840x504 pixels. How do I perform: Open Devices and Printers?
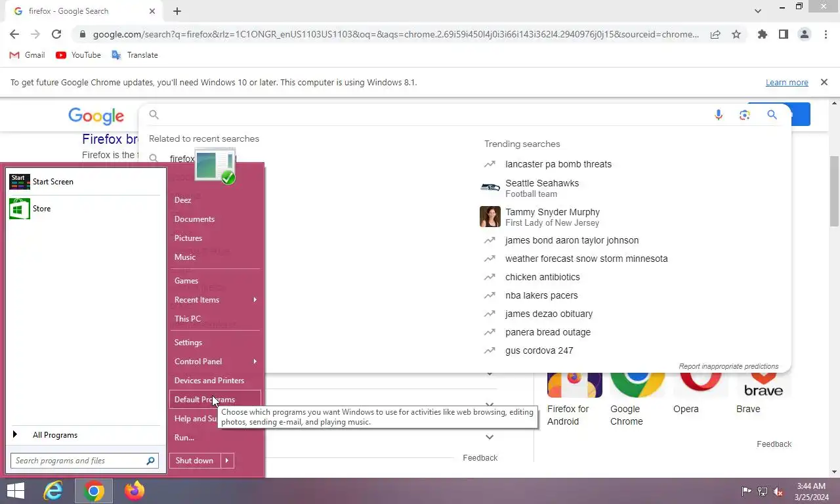[x=209, y=381]
